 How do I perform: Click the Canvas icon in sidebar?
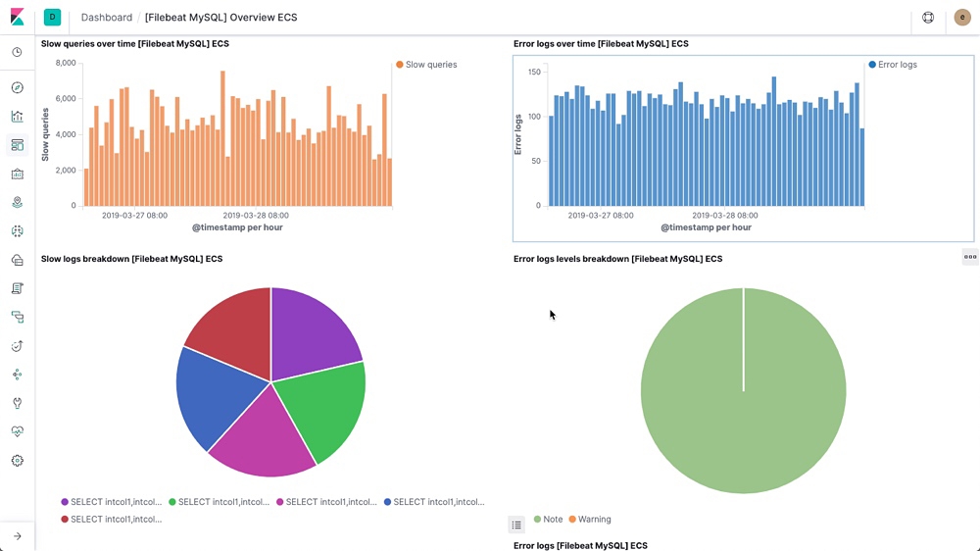[x=17, y=174]
